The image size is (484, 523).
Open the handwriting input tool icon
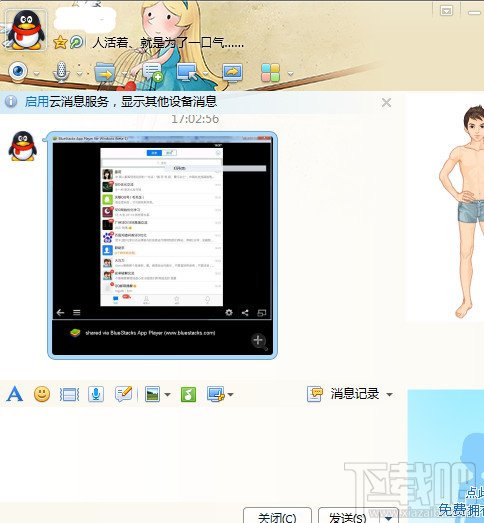pos(124,394)
